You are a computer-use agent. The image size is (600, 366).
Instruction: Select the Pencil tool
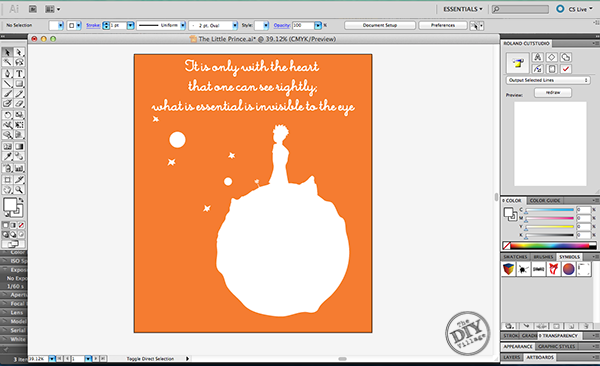pyautogui.click(x=19, y=94)
